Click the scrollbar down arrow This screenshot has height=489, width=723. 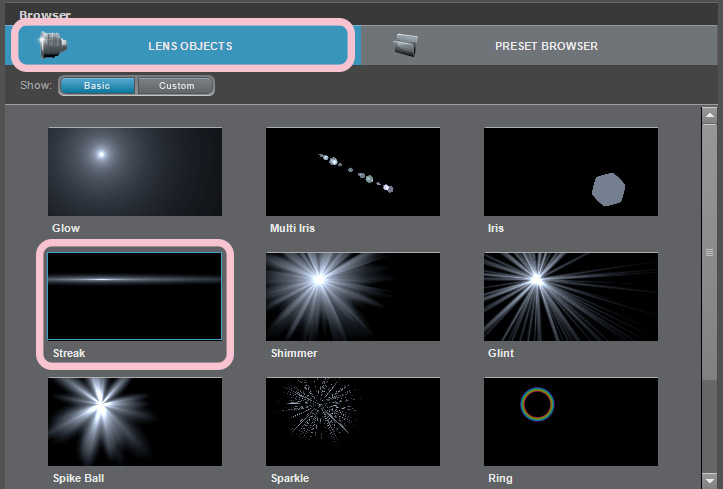click(x=710, y=480)
